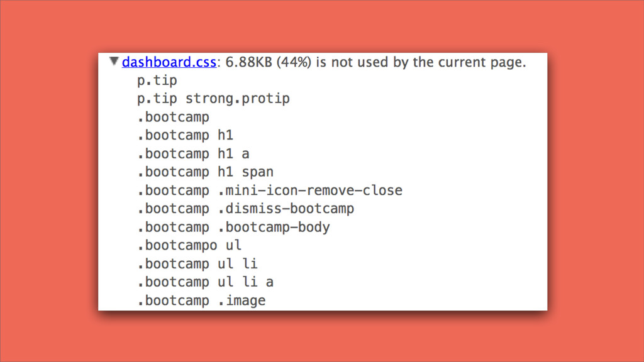Select .bootcamp .mini-icon-remove-close selector
This screenshot has height=362, width=644.
click(x=269, y=190)
